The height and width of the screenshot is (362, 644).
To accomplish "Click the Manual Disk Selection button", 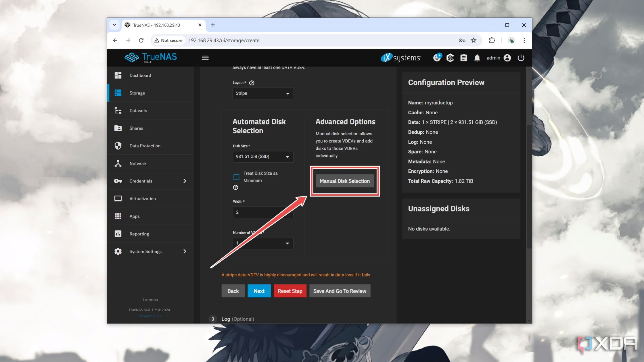I will [344, 181].
